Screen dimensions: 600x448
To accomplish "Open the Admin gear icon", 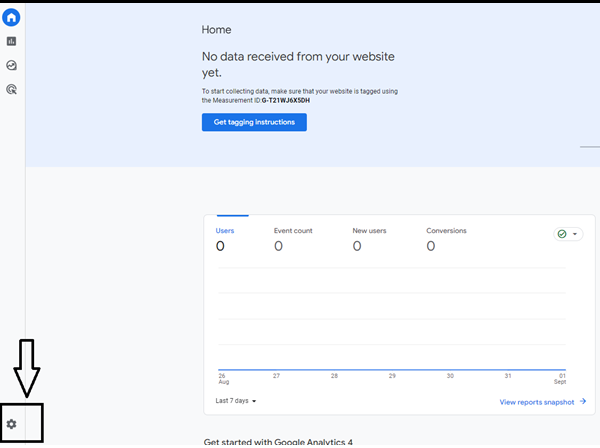I will click(x=12, y=424).
